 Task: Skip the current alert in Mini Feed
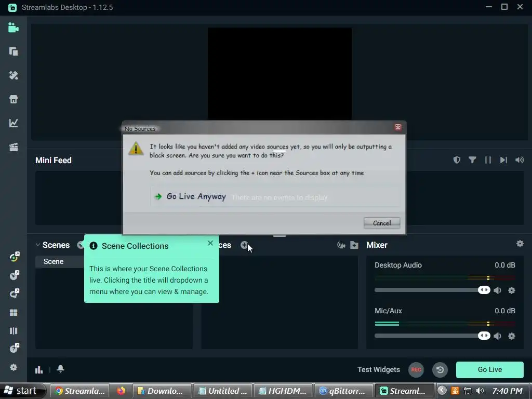click(503, 160)
